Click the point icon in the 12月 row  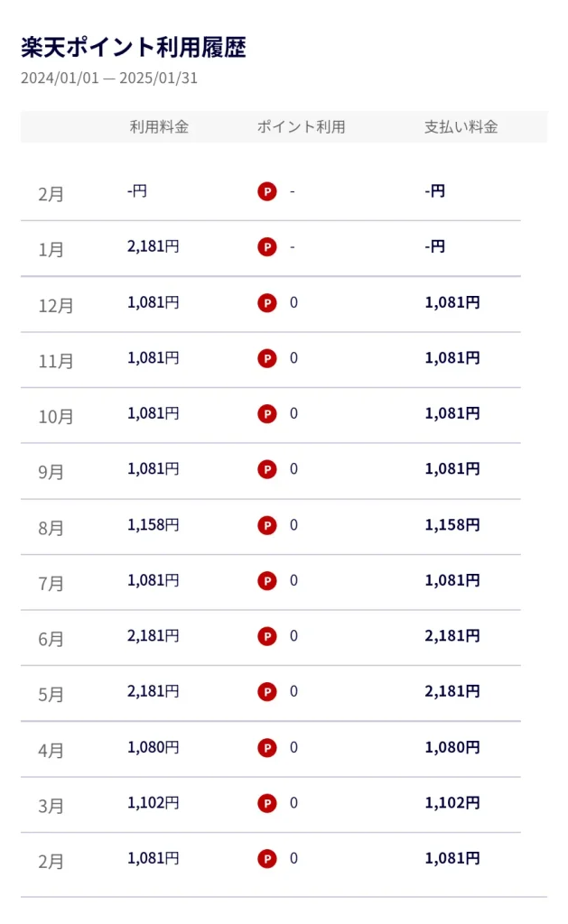point(267,303)
